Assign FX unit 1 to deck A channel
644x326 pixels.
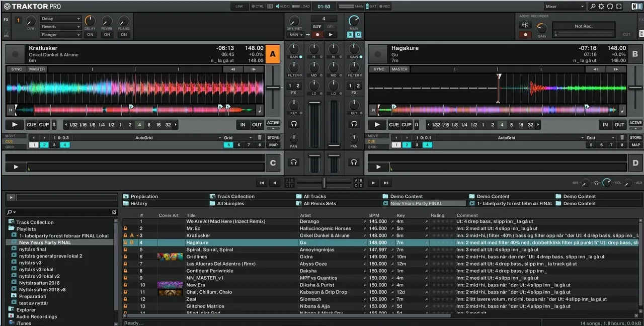[x=291, y=86]
